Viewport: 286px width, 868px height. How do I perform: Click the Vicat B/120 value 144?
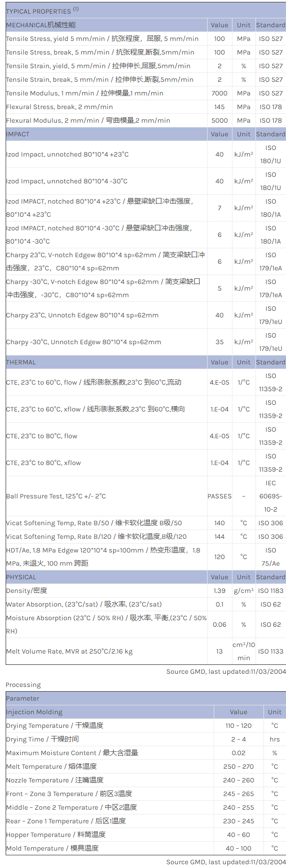tap(219, 537)
